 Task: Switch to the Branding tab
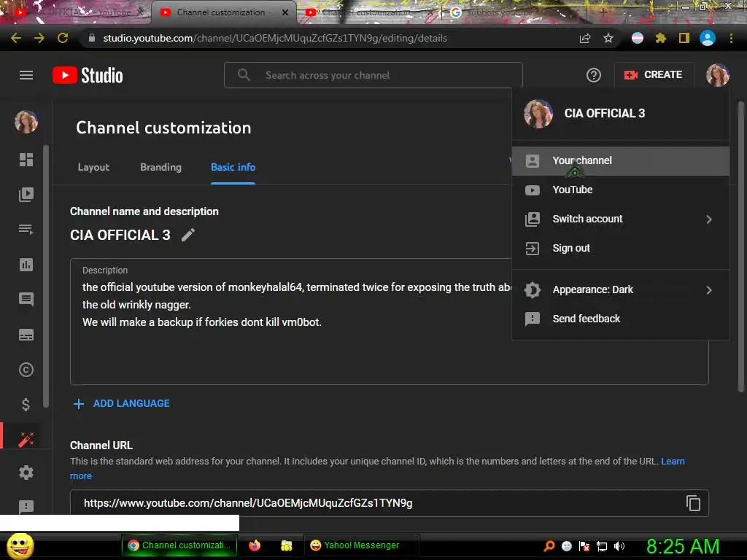click(160, 167)
